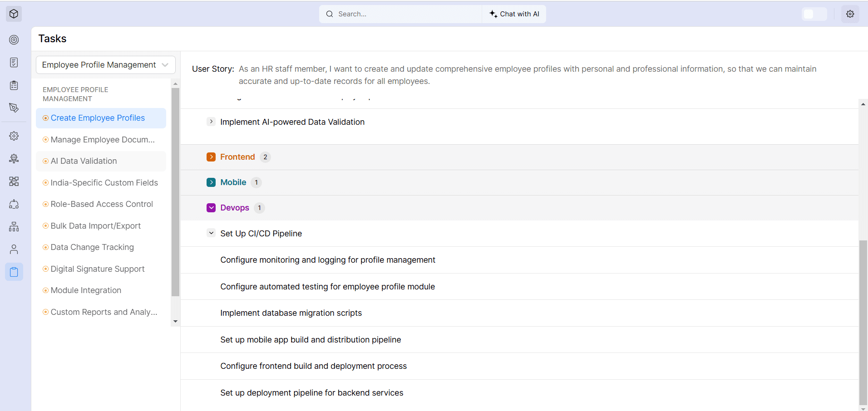Collapse the Devops task group

[211, 207]
